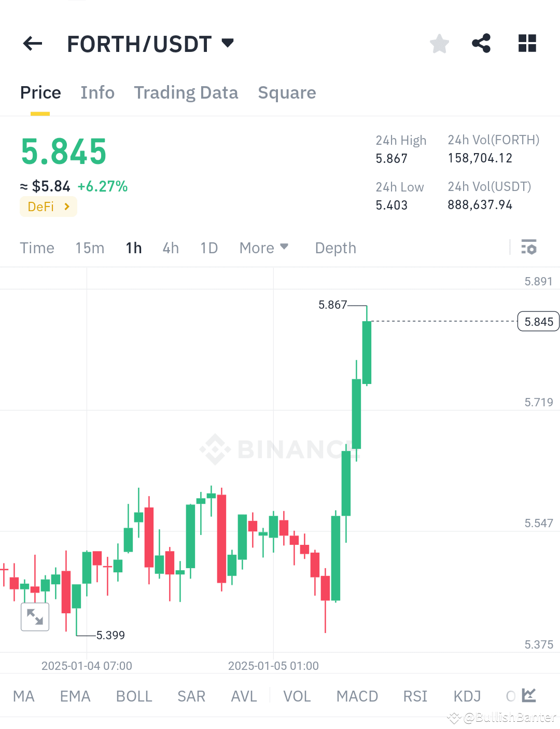Open the chart drawing icon bottom right
The image size is (560, 729).
coord(530,695)
